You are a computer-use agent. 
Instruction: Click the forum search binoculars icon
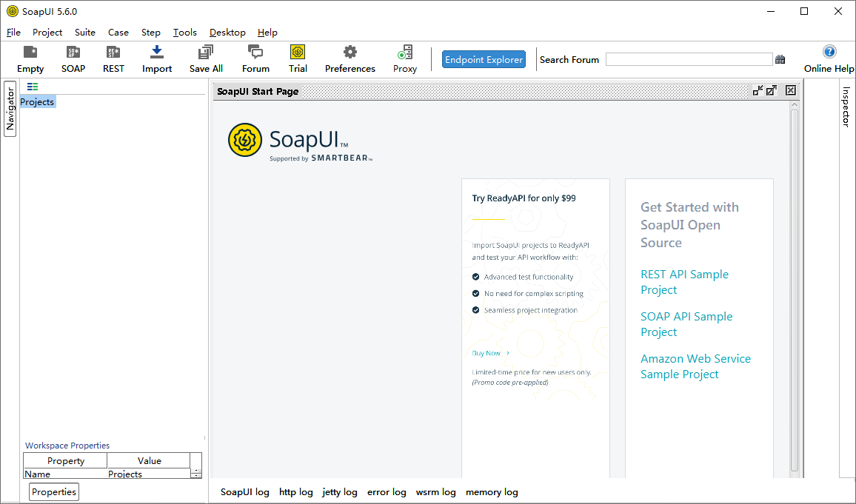pos(780,59)
